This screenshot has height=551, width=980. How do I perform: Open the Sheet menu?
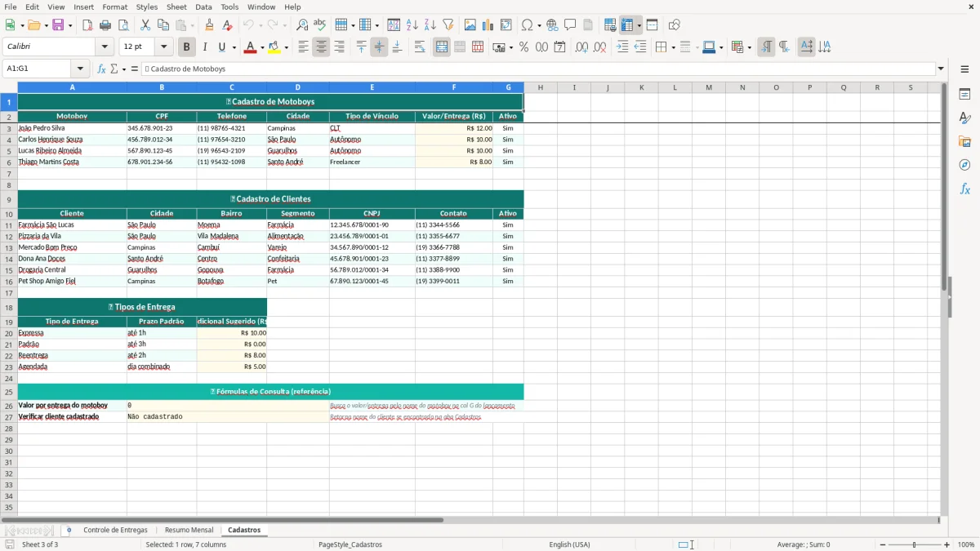(x=176, y=7)
